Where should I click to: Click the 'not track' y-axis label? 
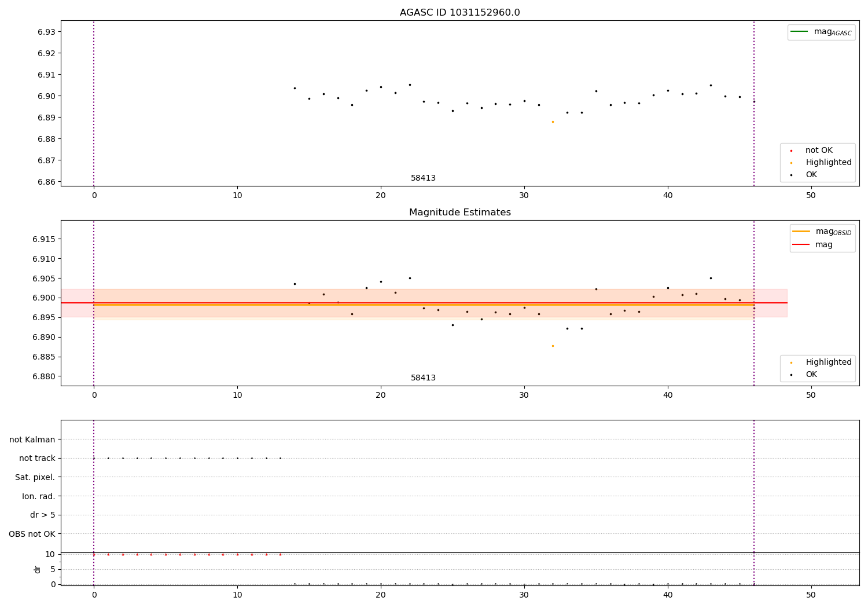tap(37, 459)
